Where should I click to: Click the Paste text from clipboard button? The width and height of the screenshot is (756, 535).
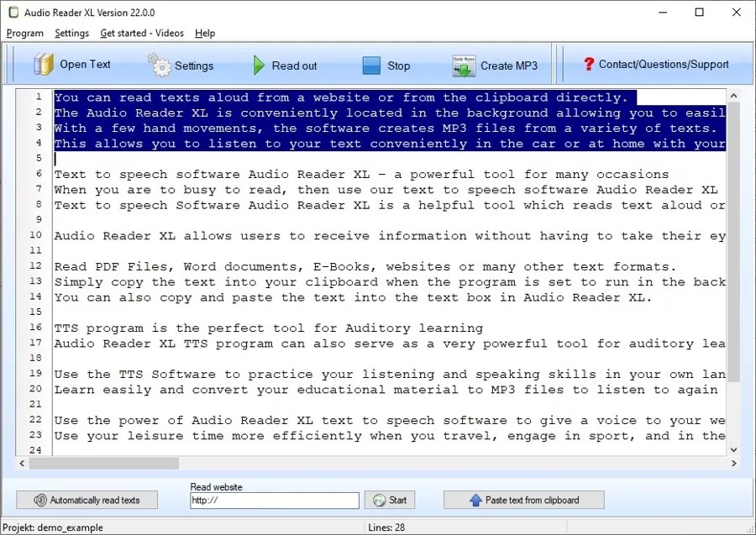(523, 500)
